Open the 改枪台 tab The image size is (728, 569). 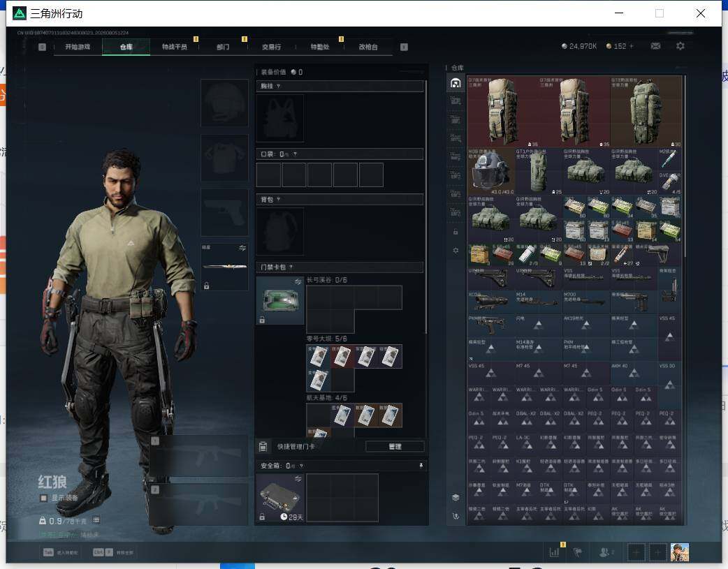[x=367, y=47]
